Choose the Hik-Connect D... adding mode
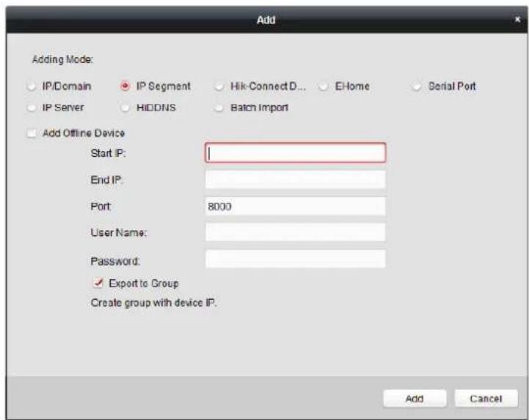 pyautogui.click(x=219, y=86)
